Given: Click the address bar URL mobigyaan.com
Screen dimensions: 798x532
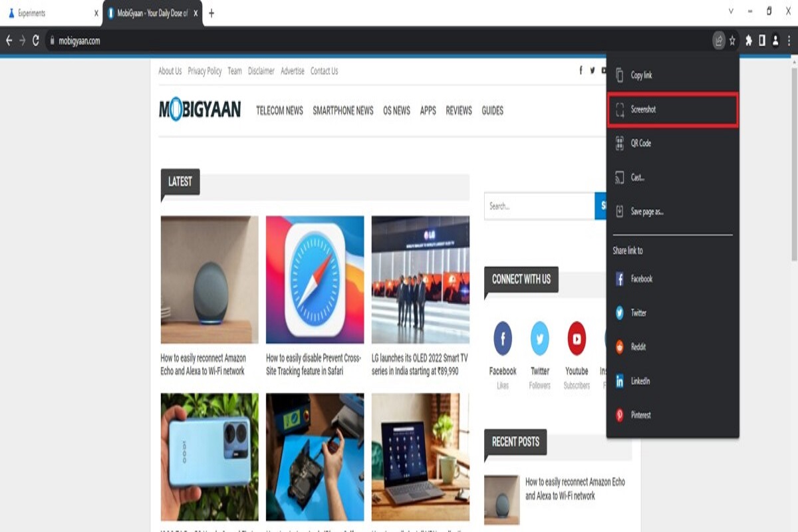Looking at the screenshot, I should [x=79, y=41].
